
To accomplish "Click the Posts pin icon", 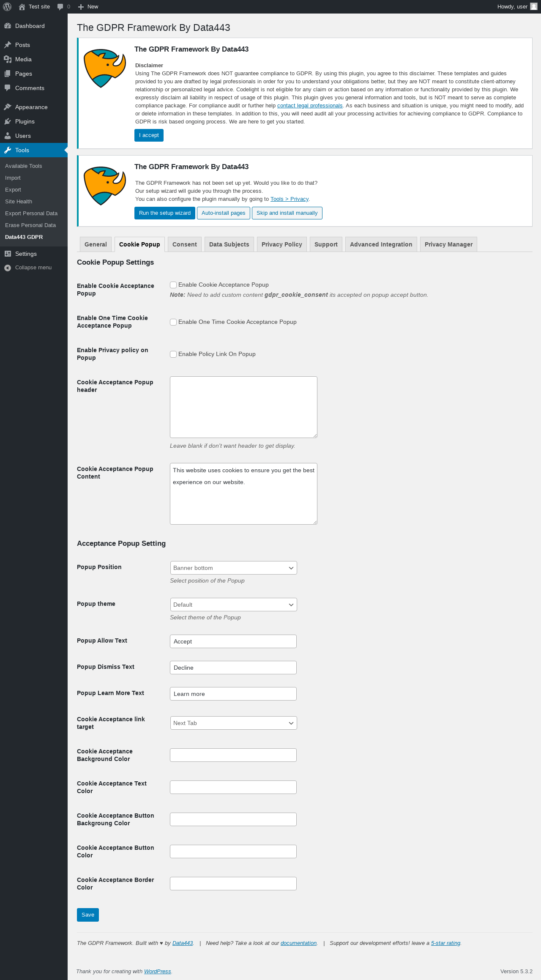I will coord(8,45).
